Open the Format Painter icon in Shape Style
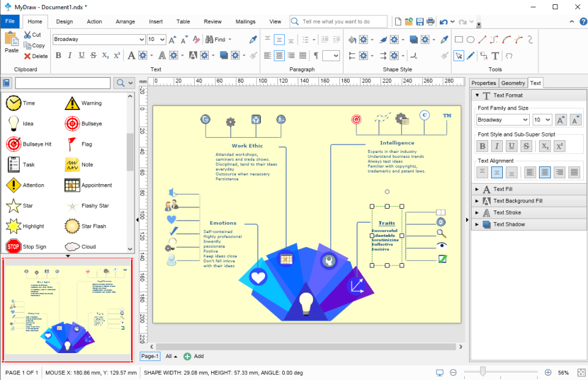 445,55
